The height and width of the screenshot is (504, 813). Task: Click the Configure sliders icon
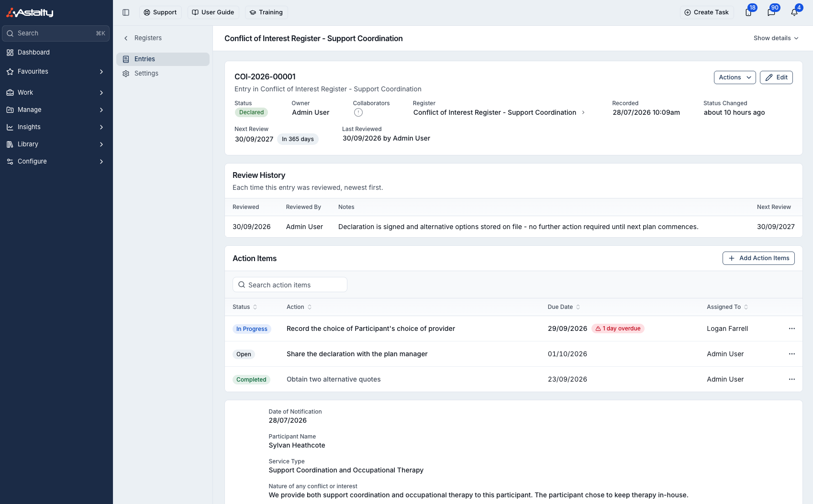click(x=10, y=162)
